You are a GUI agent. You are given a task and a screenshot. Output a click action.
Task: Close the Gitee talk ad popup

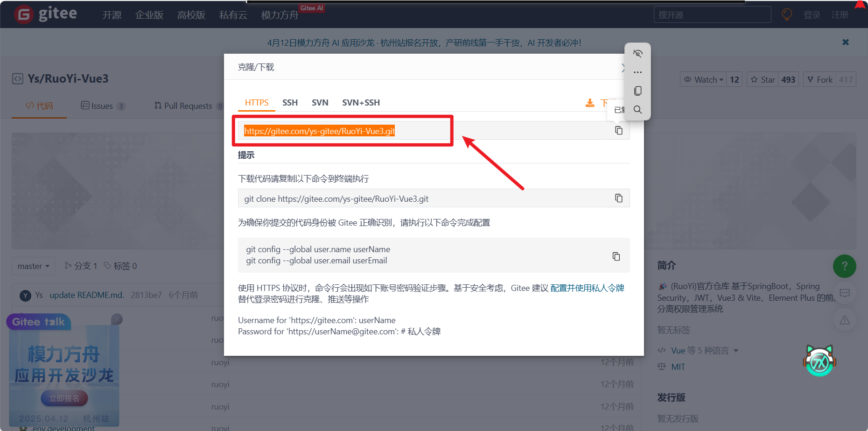[117, 319]
